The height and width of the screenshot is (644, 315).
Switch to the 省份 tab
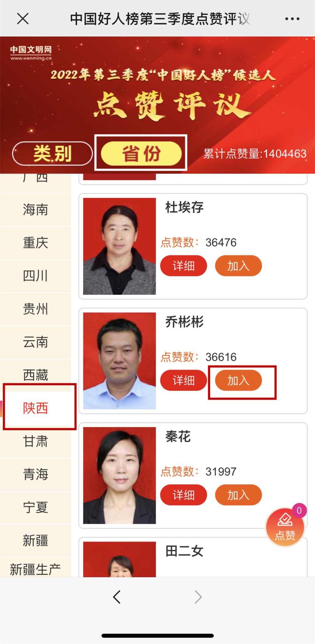pyautogui.click(x=141, y=153)
